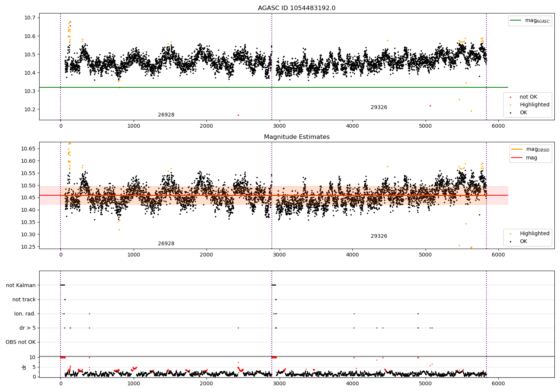Image resolution: width=560 pixels, height=392 pixels.
Task: Click the 10.7 tick on top y-axis
Action: coord(29,18)
